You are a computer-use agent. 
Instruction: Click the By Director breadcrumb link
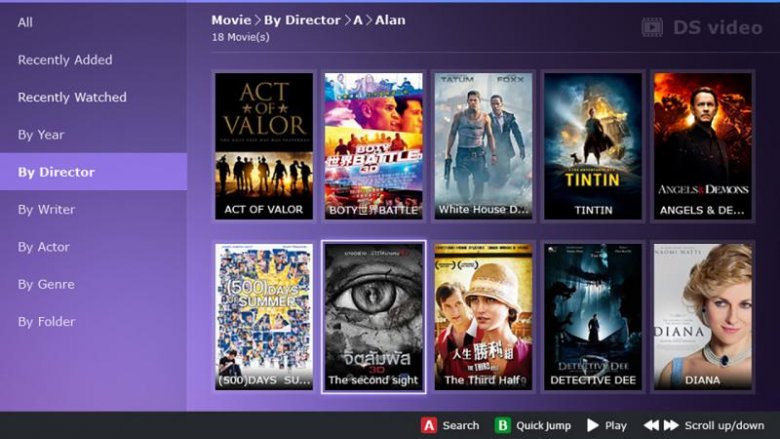pyautogui.click(x=302, y=20)
